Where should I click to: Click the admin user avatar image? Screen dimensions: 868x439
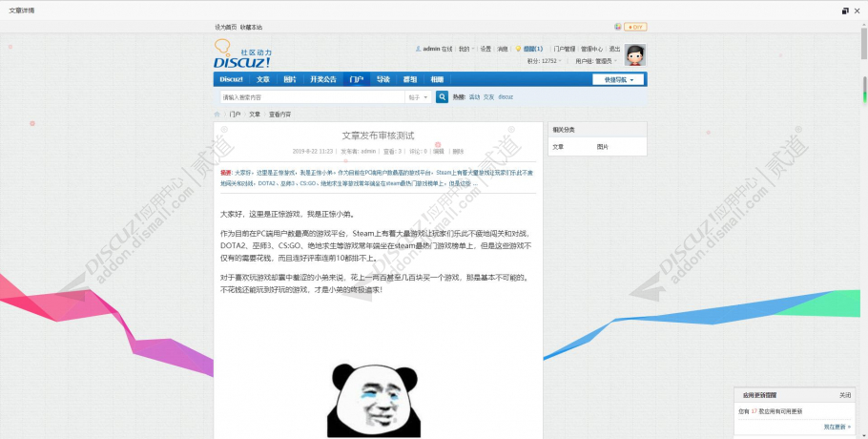(x=635, y=54)
